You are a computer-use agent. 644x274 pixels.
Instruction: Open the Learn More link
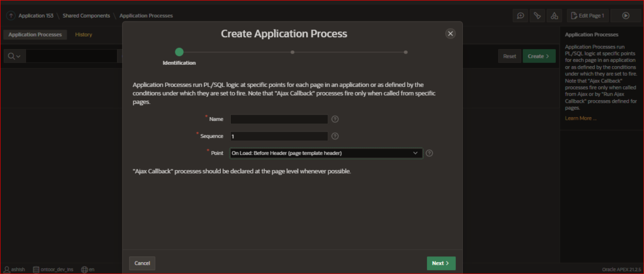coord(580,118)
